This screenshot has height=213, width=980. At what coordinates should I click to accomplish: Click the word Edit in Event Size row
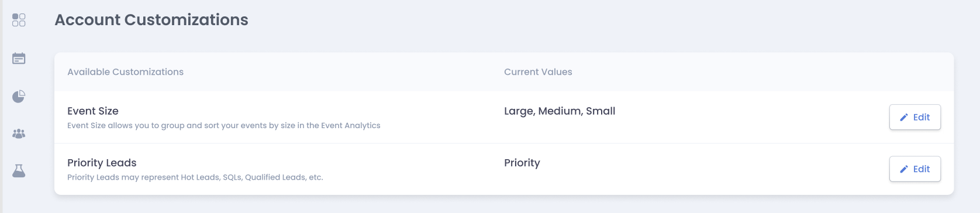pos(922,117)
